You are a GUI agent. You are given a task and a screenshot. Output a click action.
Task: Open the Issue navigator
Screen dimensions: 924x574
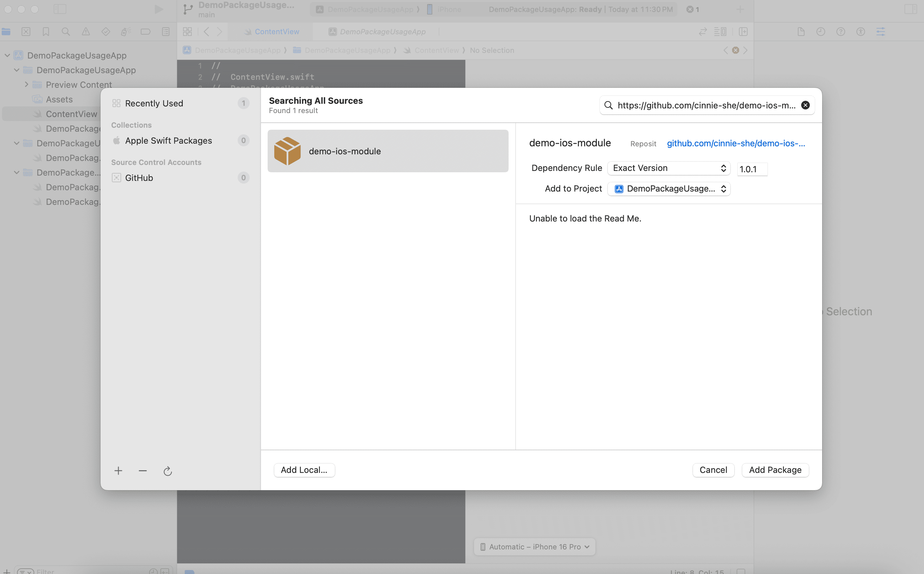86,32
